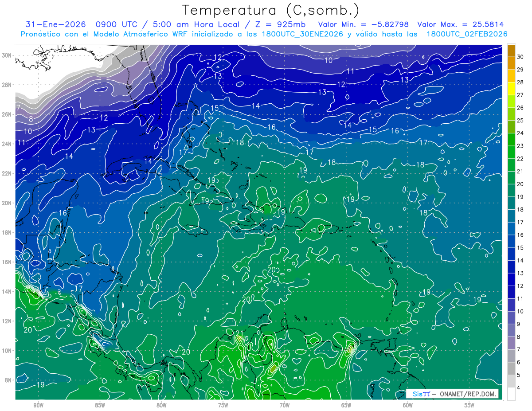Click the '24N' latitude axis label
The height and width of the screenshot is (411, 532).
[x=7, y=144]
